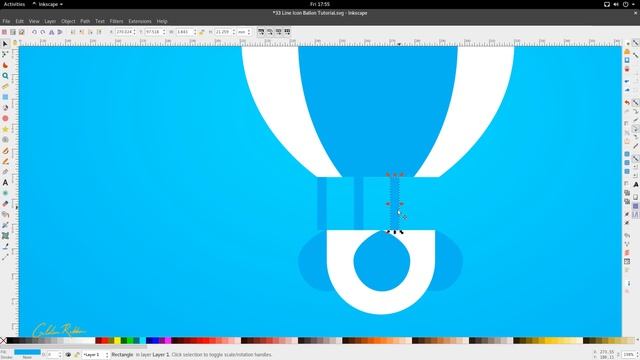Flip selection horizontally
Viewport: 640px width, 360px height.
[51, 32]
